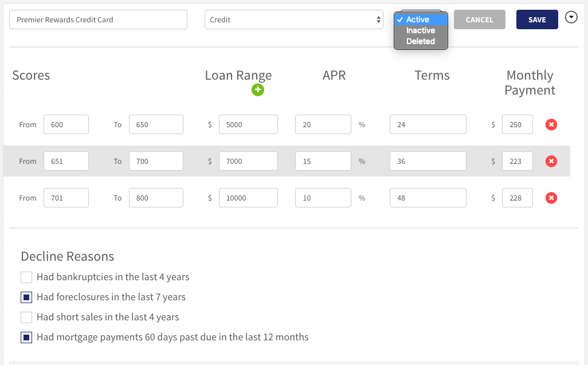The width and height of the screenshot is (588, 365).
Task: Edit score From field with 600
Action: pyautogui.click(x=66, y=124)
